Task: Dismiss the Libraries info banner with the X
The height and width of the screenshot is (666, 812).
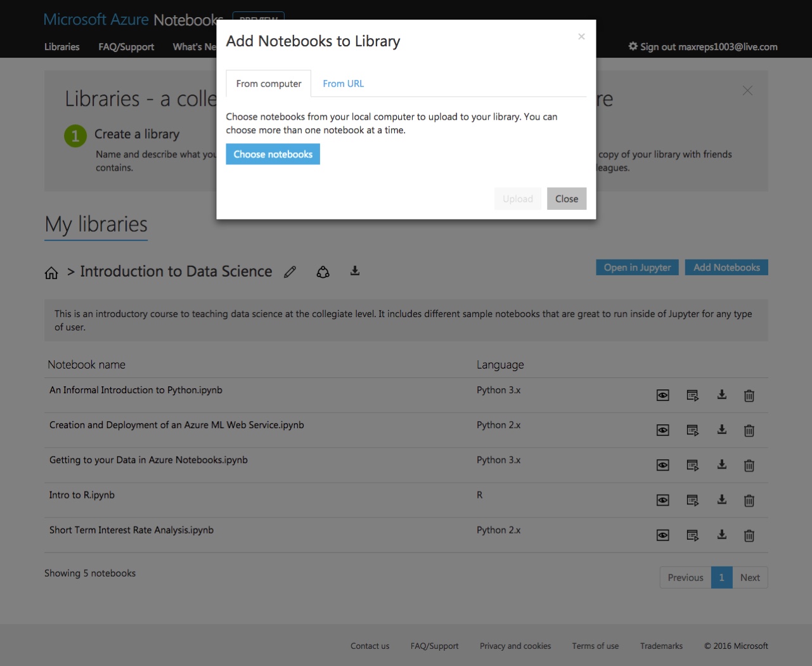Action: (747, 91)
